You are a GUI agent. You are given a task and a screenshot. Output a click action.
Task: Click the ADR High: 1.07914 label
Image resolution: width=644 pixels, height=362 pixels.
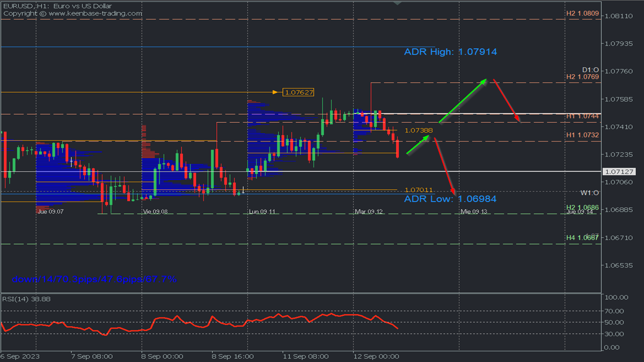coord(451,52)
